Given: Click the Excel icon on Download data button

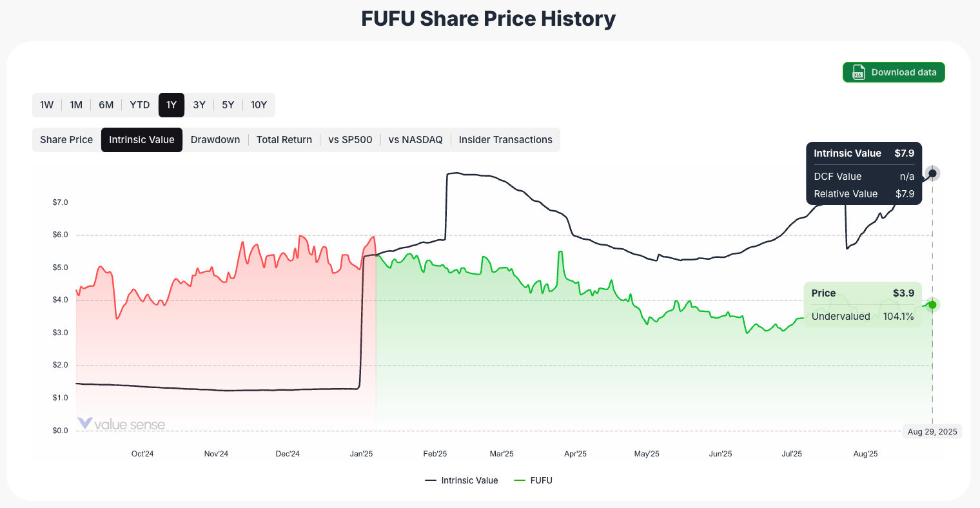Looking at the screenshot, I should [858, 72].
